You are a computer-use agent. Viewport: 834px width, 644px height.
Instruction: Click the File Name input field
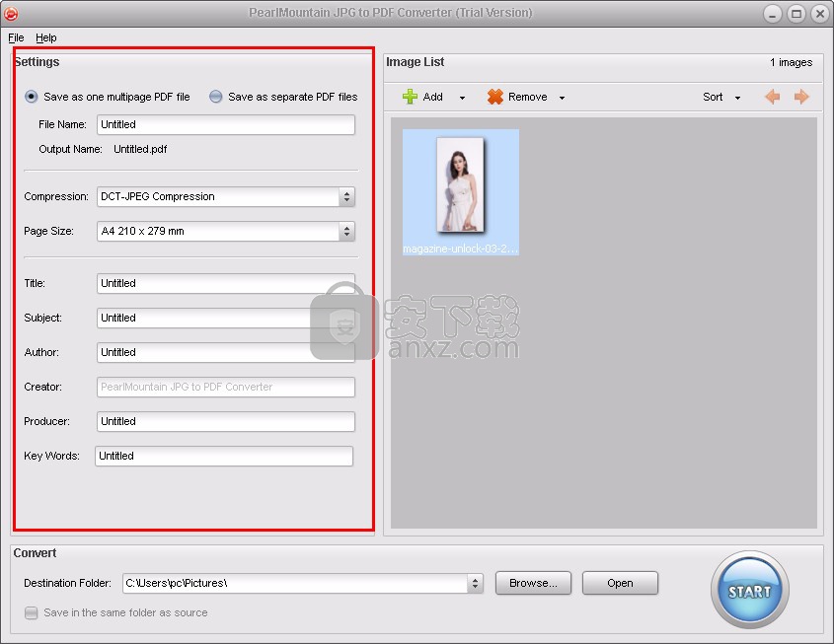pyautogui.click(x=225, y=124)
